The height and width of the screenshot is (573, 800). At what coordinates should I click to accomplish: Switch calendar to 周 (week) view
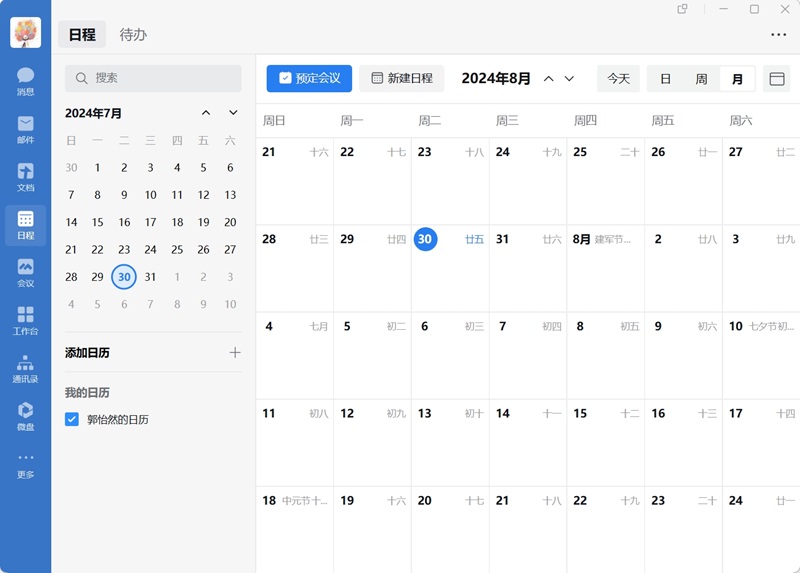point(701,79)
